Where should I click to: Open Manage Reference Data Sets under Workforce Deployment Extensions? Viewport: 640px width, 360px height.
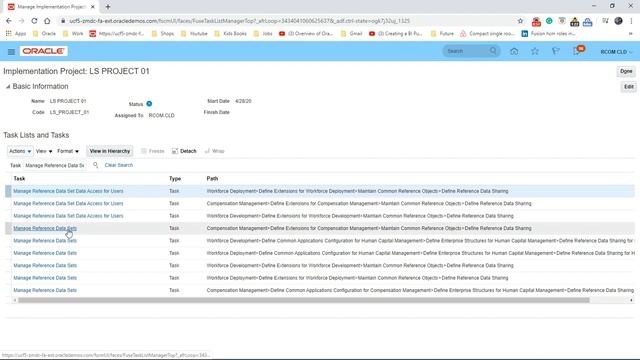click(45, 278)
